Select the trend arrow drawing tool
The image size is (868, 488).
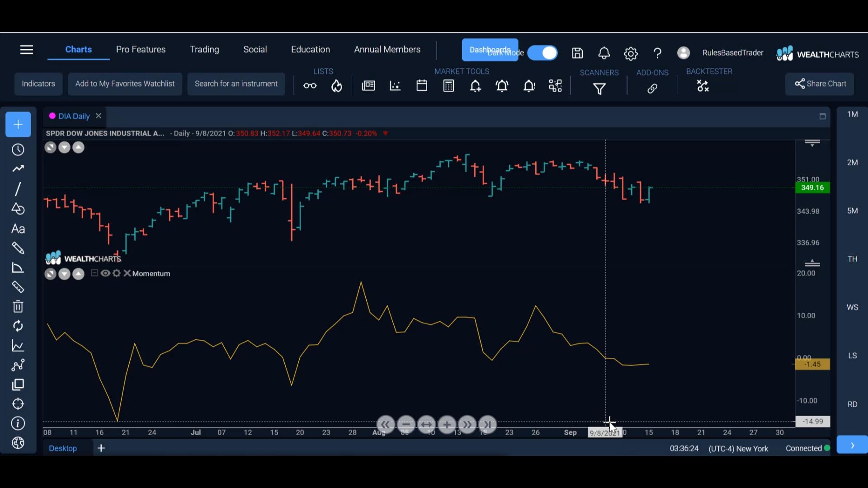[x=18, y=169]
